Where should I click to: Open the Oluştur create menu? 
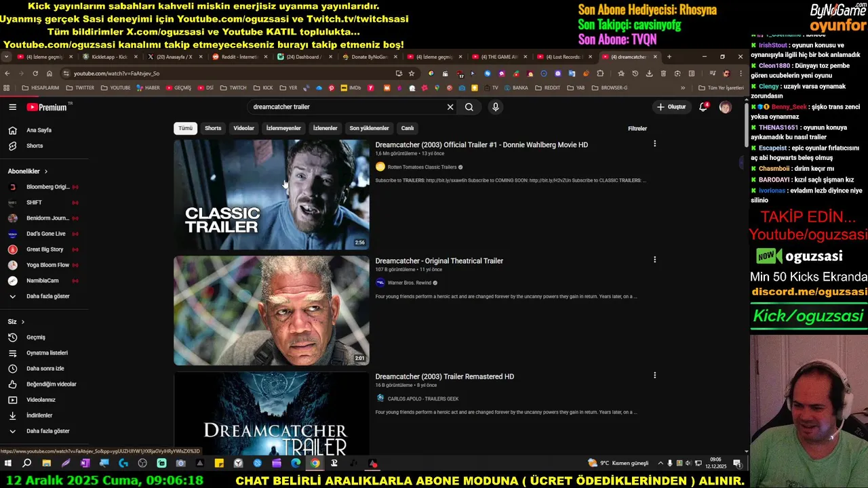pyautogui.click(x=671, y=107)
